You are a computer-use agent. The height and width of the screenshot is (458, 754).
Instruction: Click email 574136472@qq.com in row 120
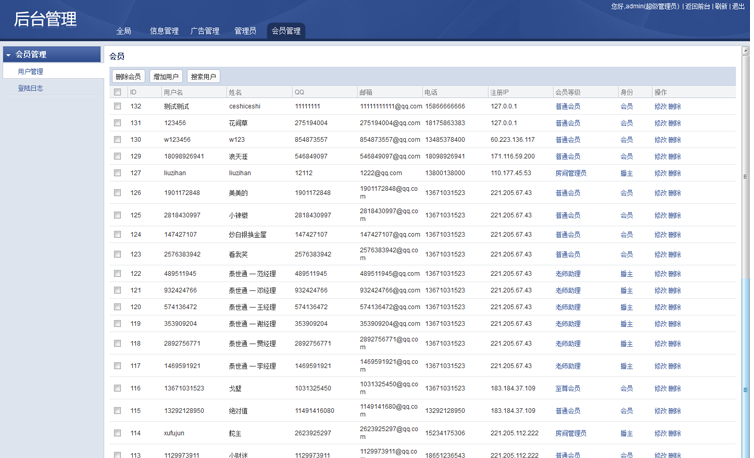pos(390,306)
